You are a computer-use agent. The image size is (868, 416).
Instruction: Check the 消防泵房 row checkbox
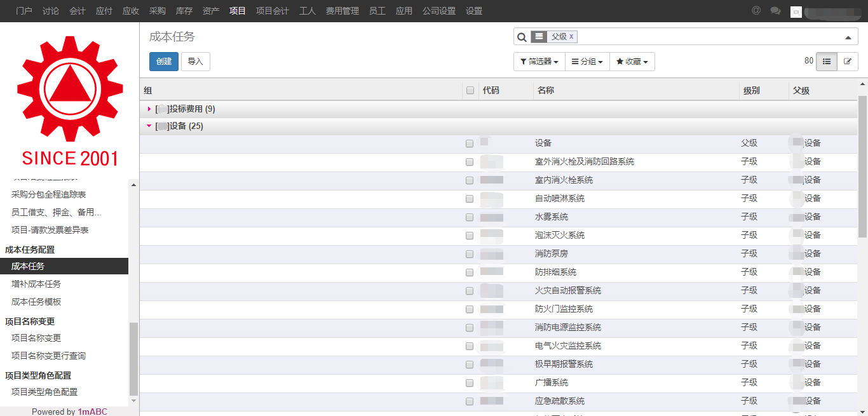pos(470,254)
